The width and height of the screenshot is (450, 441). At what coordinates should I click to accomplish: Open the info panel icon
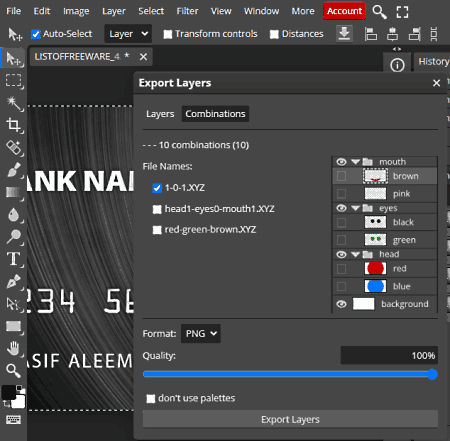click(397, 65)
